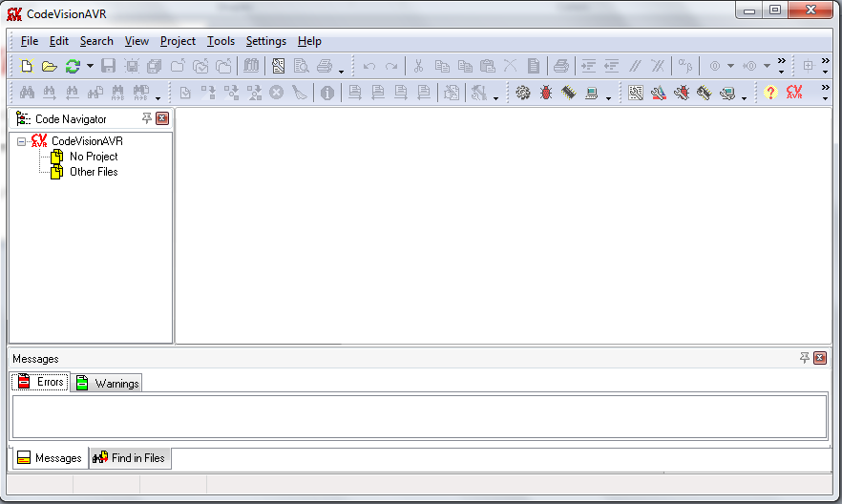Screen dimensions: 842x504
Task: Click the Comment lines double-slash icon
Action: [635, 66]
